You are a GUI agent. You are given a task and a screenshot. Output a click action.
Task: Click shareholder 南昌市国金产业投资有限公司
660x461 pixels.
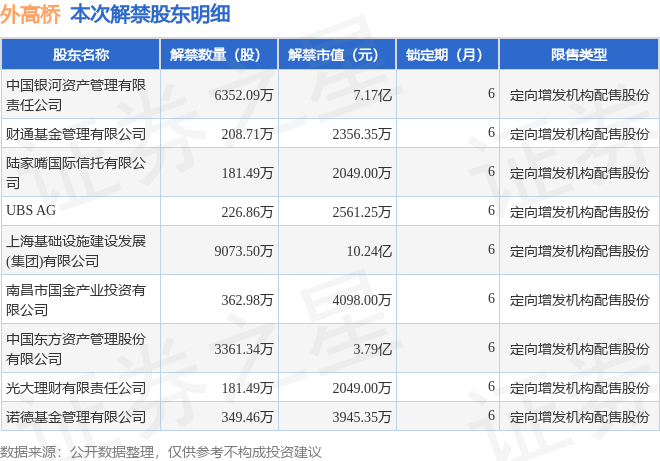(x=76, y=300)
